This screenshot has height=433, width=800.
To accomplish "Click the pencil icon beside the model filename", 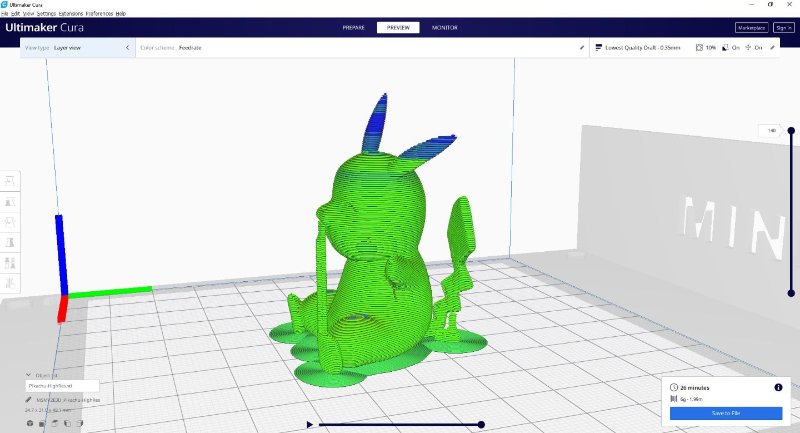I will [29, 400].
